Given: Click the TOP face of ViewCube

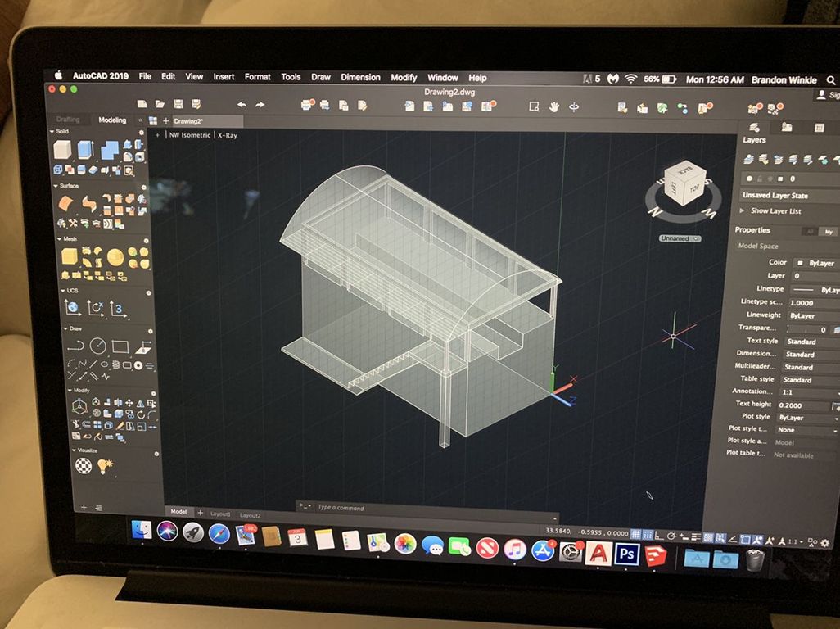Looking at the screenshot, I should (x=695, y=187).
